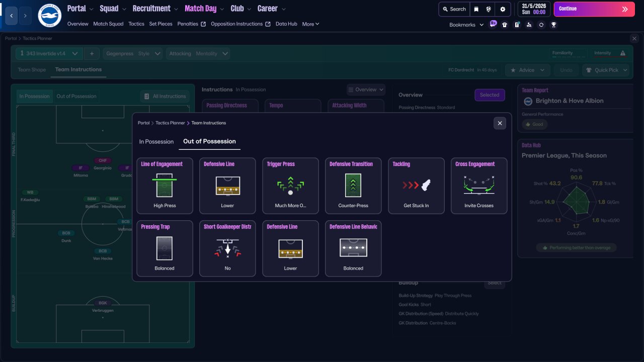
Task: Click the Search button
Action: (x=454, y=9)
